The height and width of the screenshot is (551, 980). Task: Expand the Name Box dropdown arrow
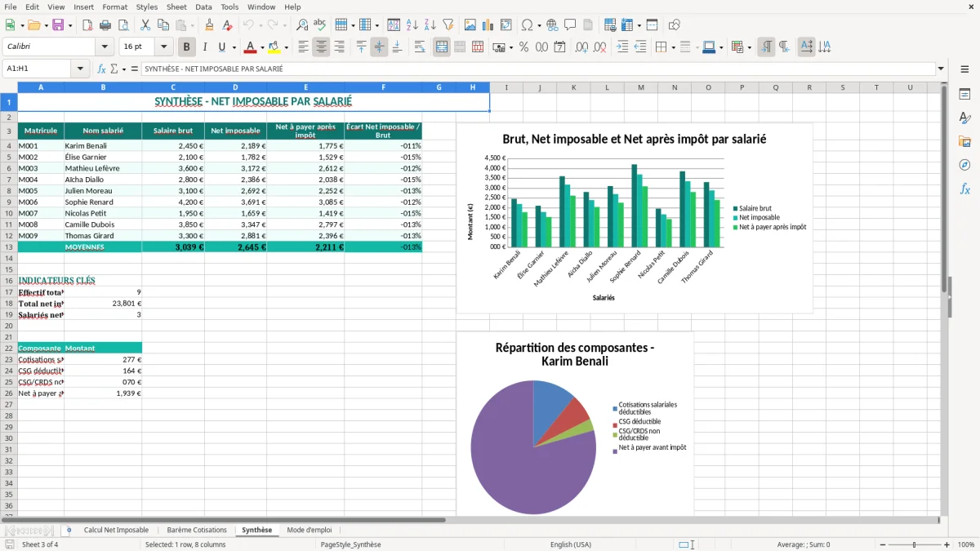(81, 69)
